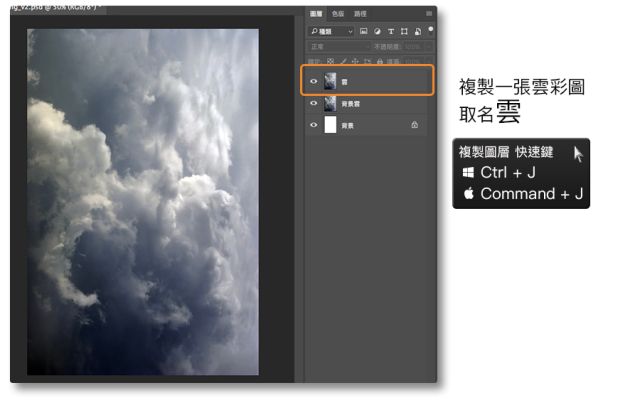Click the type layer filter icon

389,31
